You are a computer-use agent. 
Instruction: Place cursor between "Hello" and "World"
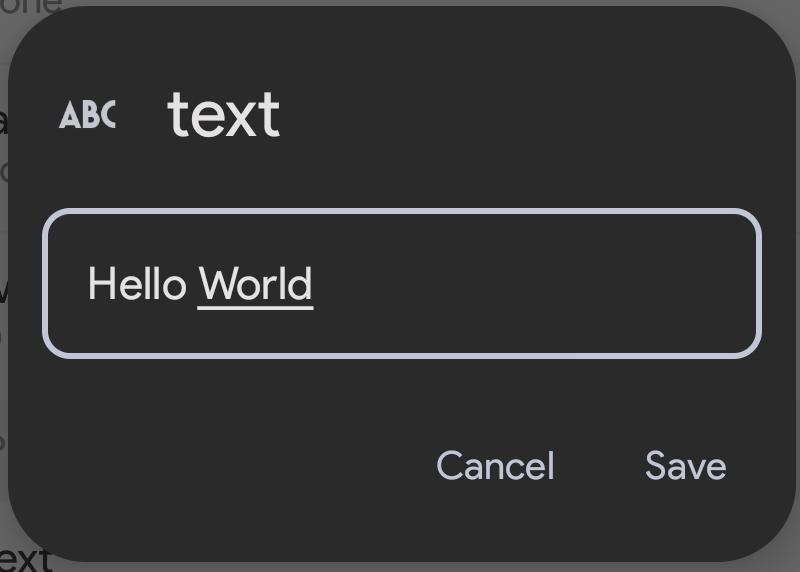tap(193, 285)
